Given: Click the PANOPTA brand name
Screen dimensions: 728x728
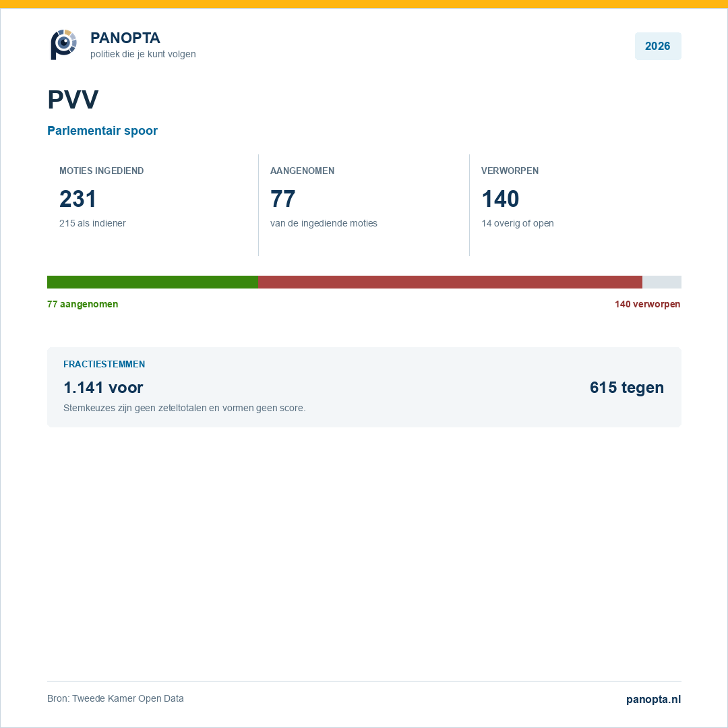Looking at the screenshot, I should [x=125, y=38].
